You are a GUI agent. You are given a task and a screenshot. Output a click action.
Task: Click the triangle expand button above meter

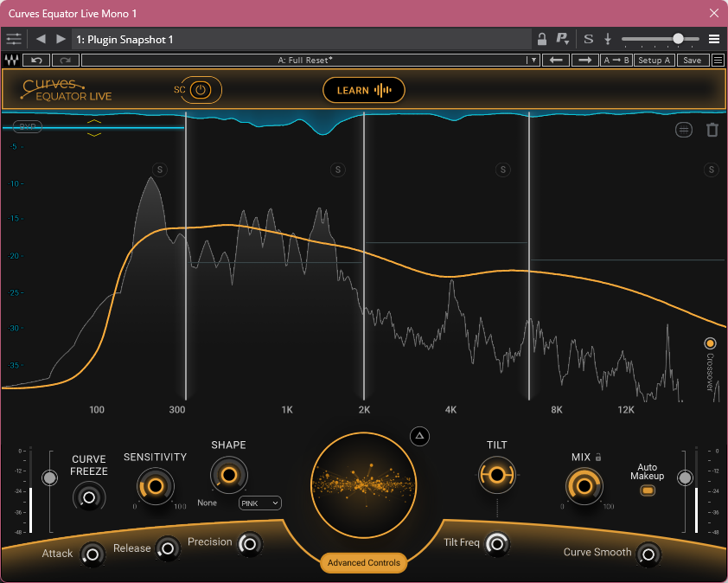pos(419,436)
